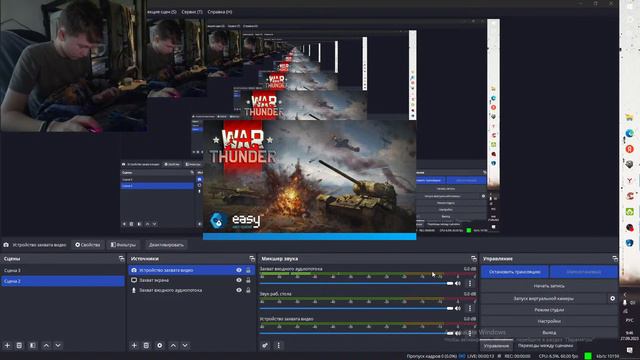Add a new source with the plus icon
640x360 pixels.
pyautogui.click(x=134, y=345)
